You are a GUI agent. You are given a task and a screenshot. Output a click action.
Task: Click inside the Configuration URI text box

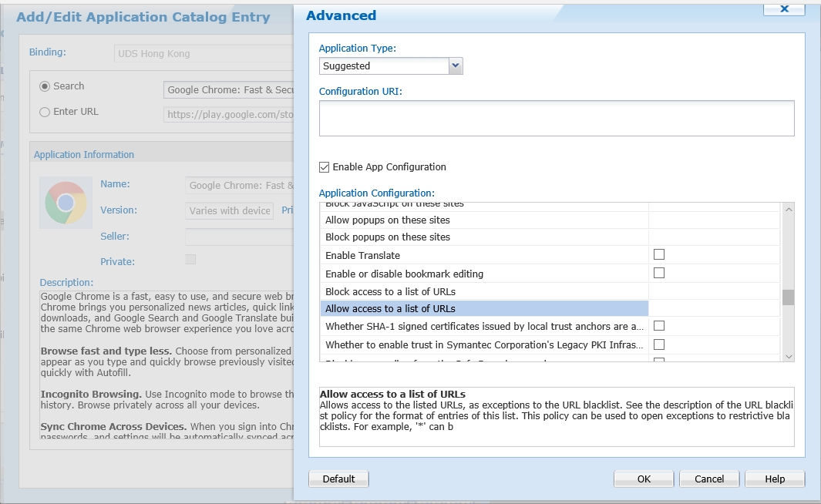click(556, 118)
